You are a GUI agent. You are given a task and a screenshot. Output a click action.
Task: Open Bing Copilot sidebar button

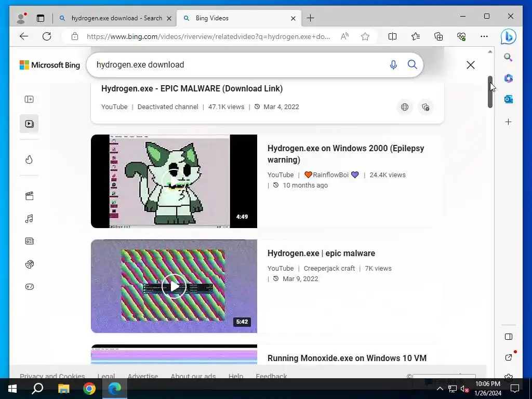point(508,37)
